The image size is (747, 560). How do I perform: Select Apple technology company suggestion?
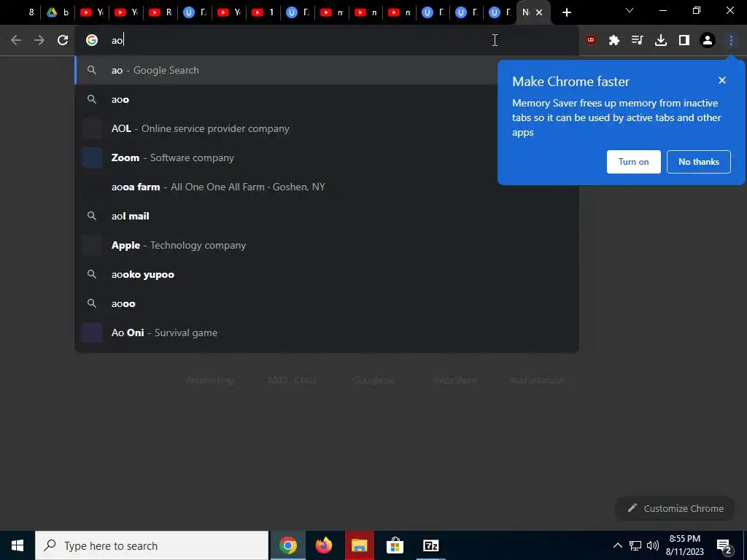coord(327,245)
